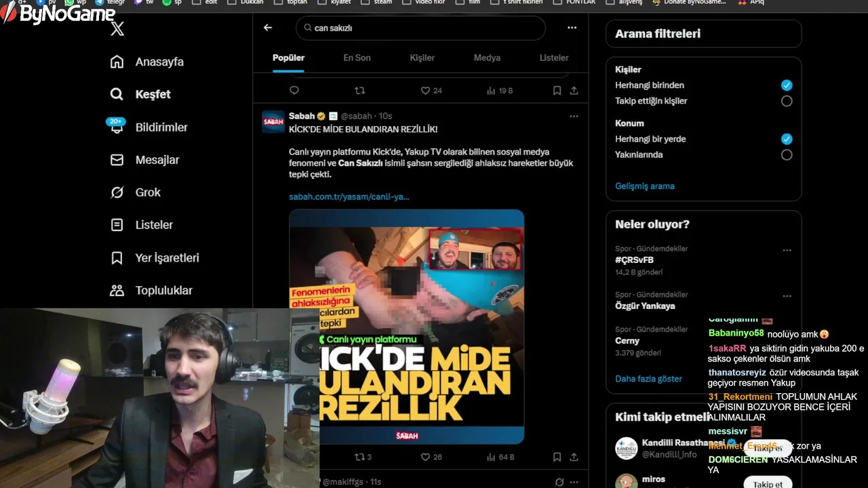Image resolution: width=868 pixels, height=488 pixels.
Task: View analytics showing 19 B
Action: 500,90
